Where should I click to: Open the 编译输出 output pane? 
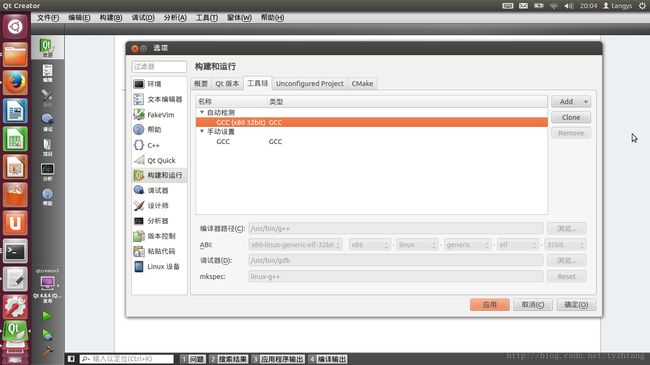coord(327,359)
